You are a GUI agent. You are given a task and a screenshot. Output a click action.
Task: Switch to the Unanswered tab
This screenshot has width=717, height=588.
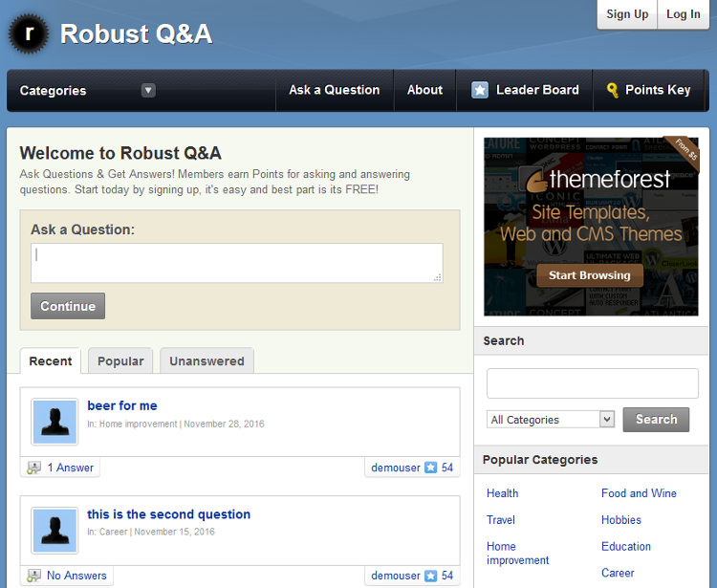[206, 361]
